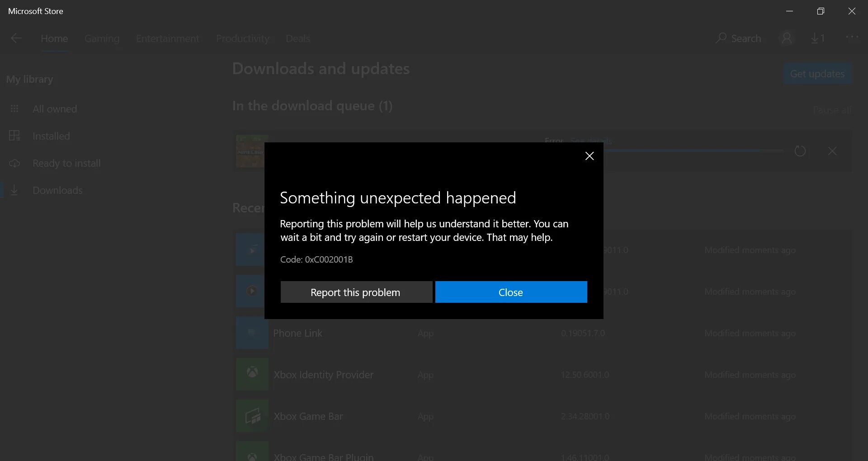Click version 12.50.6001.0 text

pos(585,375)
